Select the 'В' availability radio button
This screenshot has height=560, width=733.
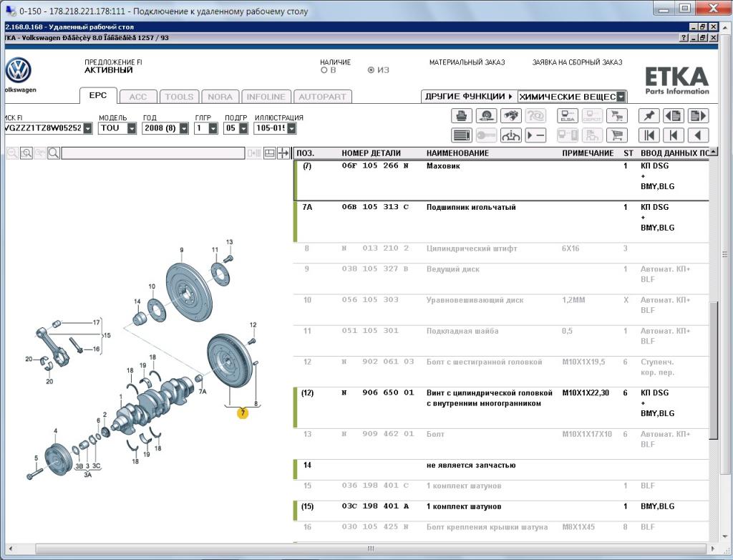pos(324,70)
